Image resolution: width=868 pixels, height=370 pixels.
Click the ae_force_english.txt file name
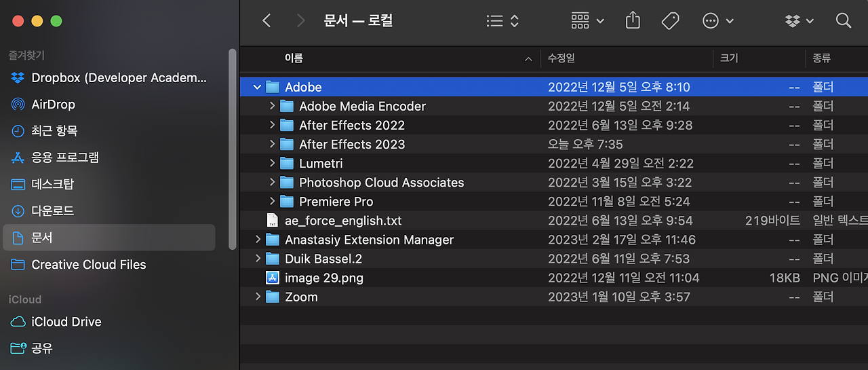click(343, 221)
